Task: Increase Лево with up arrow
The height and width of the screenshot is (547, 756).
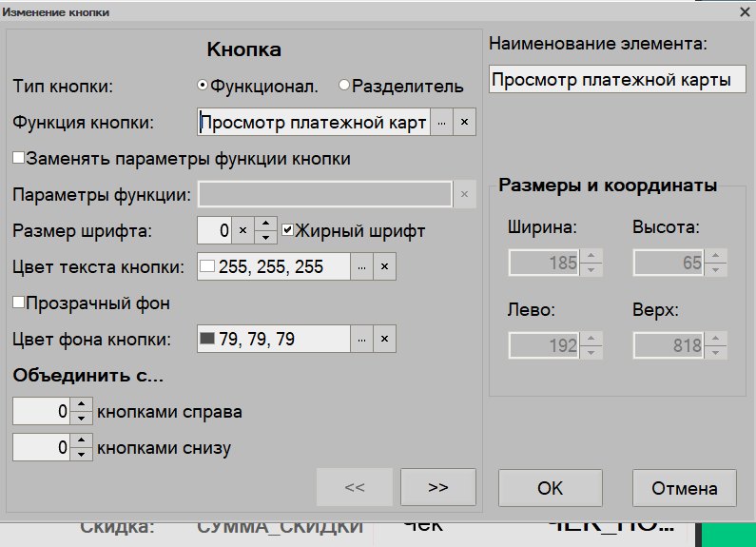Action: click(591, 339)
